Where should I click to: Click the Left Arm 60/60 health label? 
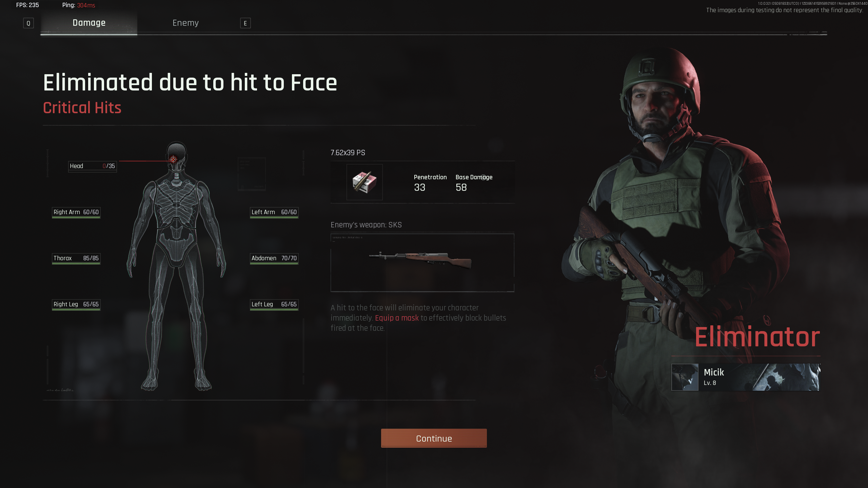point(274,212)
